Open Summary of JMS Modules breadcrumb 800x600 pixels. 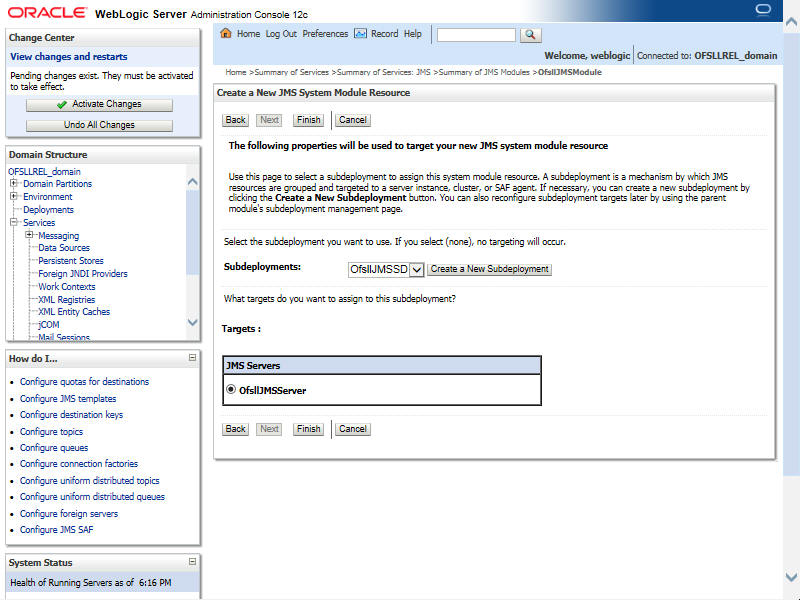(x=484, y=72)
